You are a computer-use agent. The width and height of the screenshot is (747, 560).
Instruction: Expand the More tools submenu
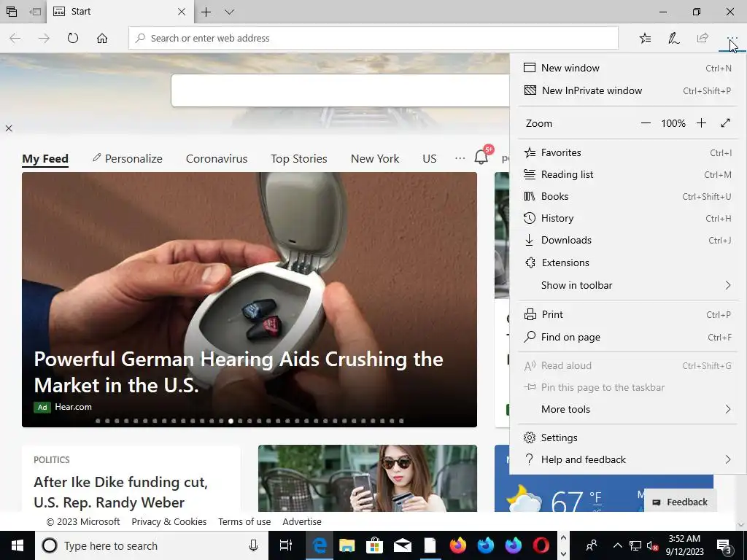point(628,410)
